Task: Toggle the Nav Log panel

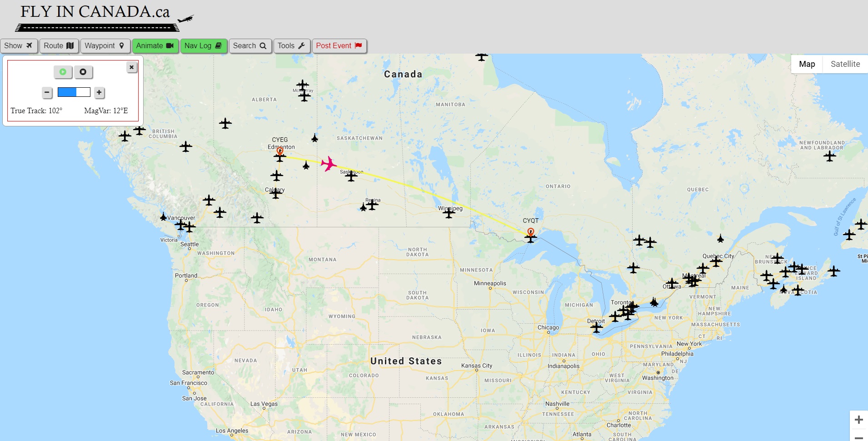Action: (x=203, y=46)
